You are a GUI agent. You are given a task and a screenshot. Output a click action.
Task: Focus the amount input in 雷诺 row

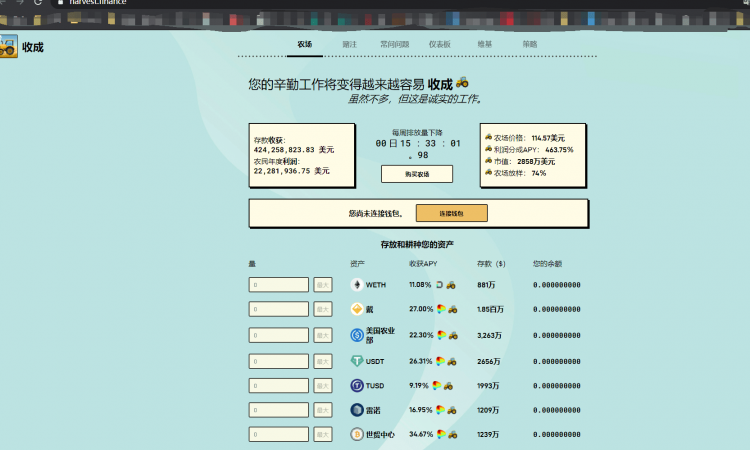[x=279, y=410]
